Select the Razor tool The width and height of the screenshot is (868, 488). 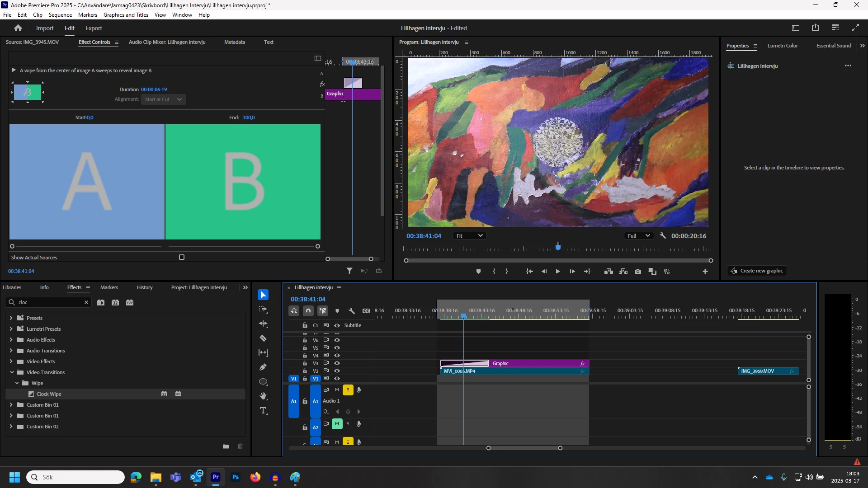[x=263, y=338]
